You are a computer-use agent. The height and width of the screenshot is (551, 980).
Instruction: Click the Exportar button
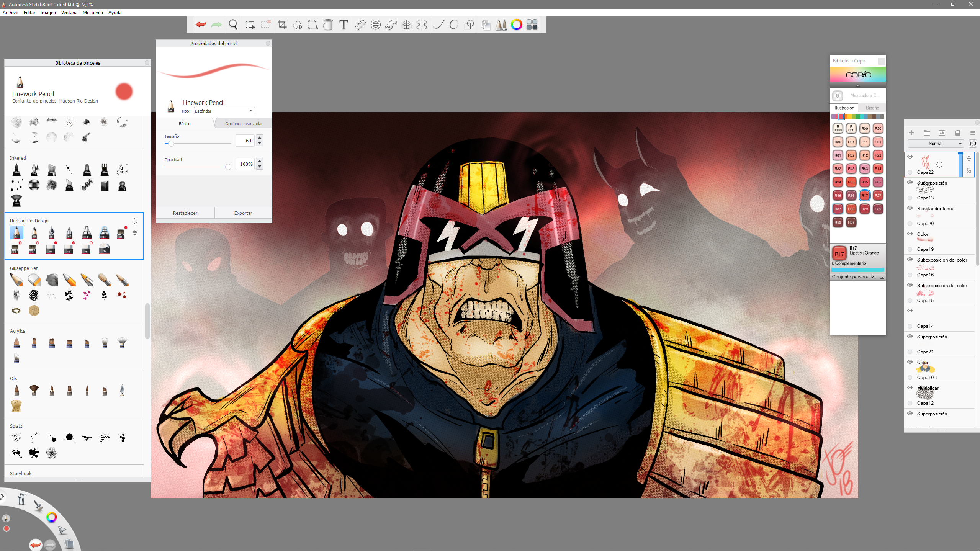(243, 213)
